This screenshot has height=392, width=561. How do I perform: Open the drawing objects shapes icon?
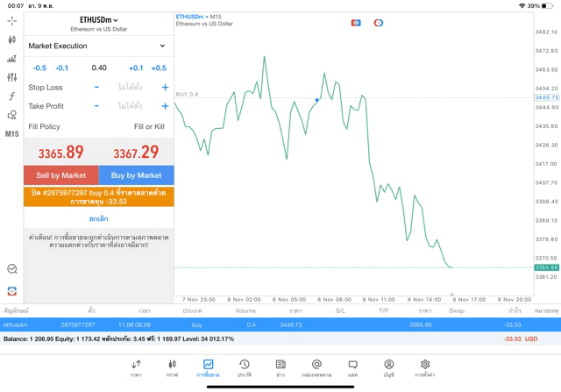click(12, 115)
